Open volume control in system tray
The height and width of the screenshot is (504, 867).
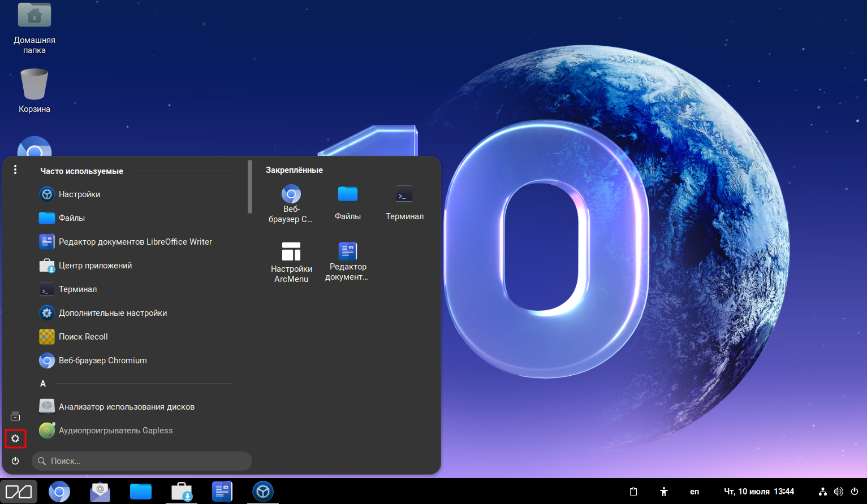838,492
